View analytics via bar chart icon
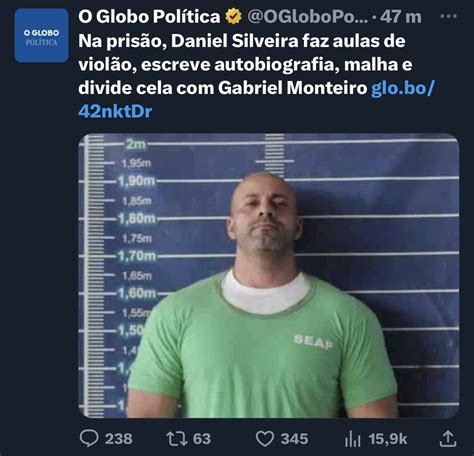Viewport: 474px width, 456px height. [x=353, y=439]
